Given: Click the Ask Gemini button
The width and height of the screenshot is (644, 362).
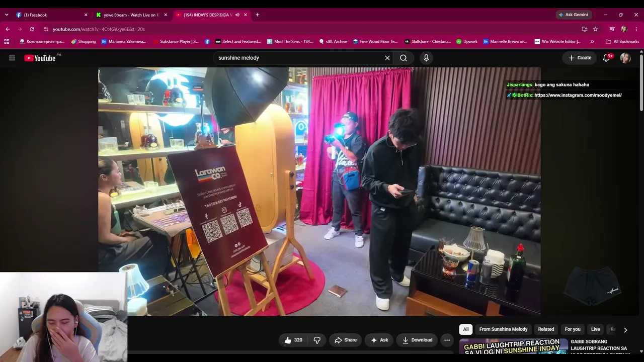Looking at the screenshot, I should pos(573,15).
